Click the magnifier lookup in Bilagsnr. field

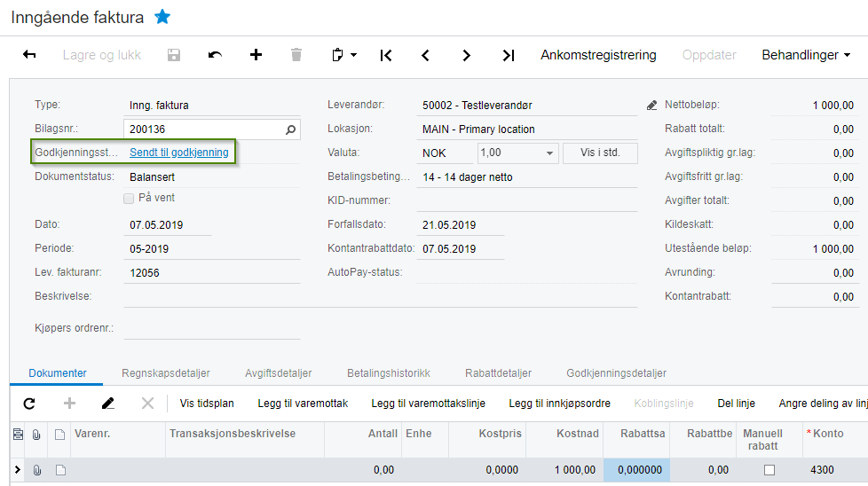pos(290,129)
